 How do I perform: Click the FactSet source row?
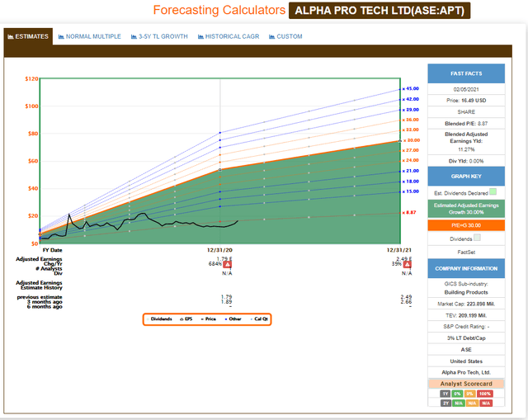[466, 252]
